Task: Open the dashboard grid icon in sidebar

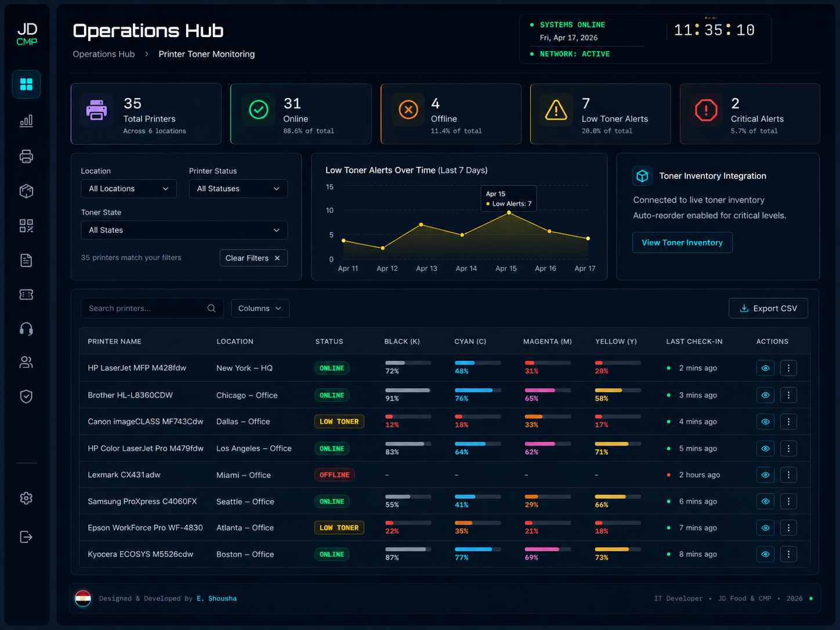Action: click(x=26, y=85)
